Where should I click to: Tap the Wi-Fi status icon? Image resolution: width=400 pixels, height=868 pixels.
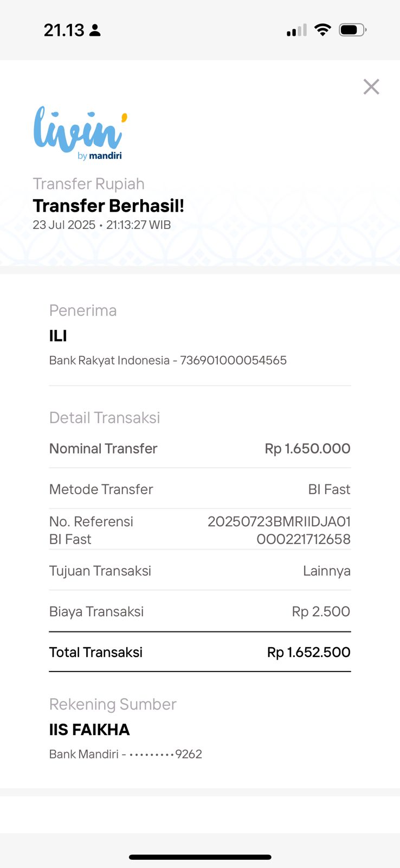pyautogui.click(x=323, y=30)
